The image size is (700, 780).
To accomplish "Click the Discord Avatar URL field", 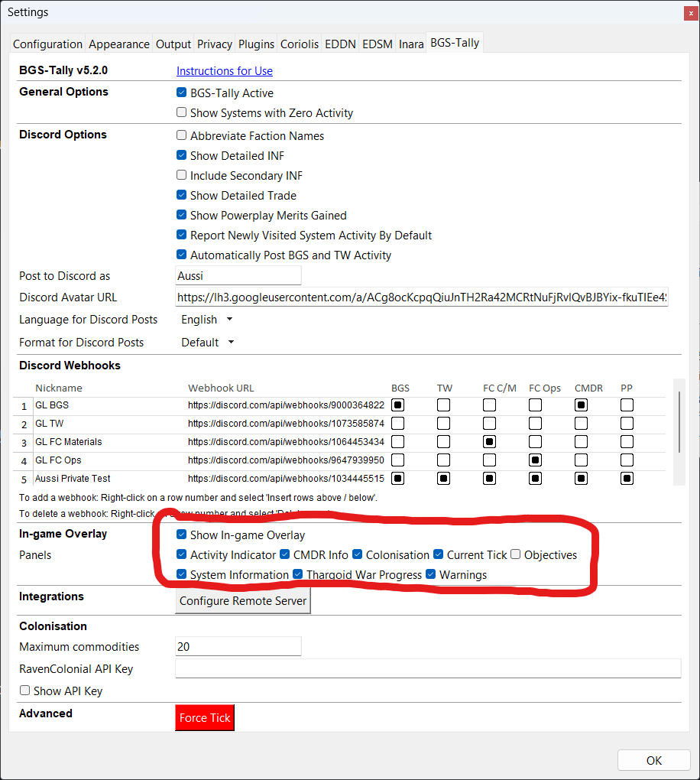I will pos(422,297).
